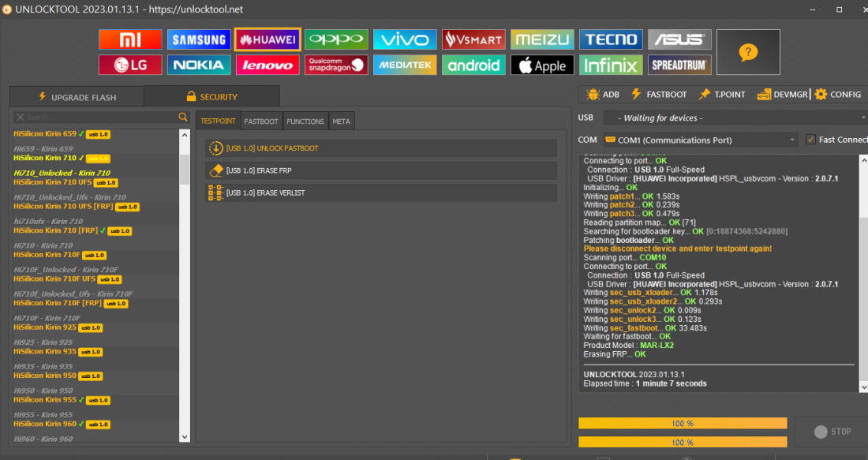Select the Android brand icon

click(473, 65)
